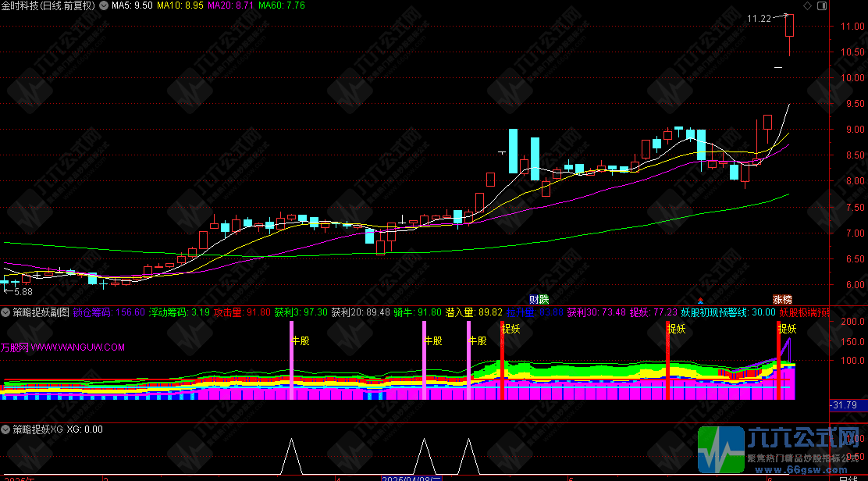Click the 10.00 price axis label
Image resolution: width=868 pixels, height=481 pixels.
click(x=852, y=78)
